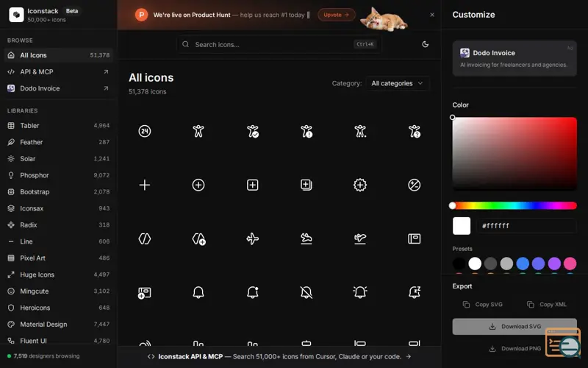Browse the Huge Icons library
The width and height of the screenshot is (588, 368).
click(x=59, y=275)
